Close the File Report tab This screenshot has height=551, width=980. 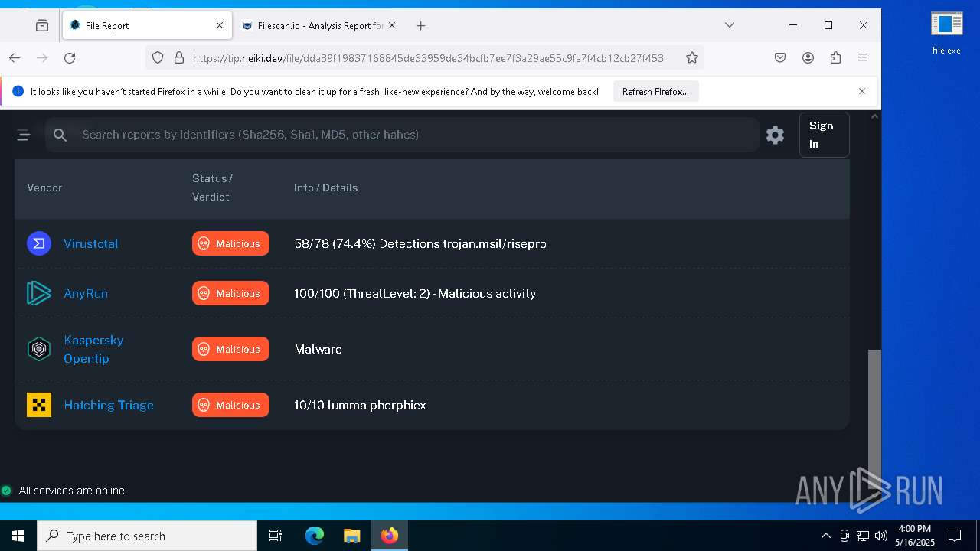point(220,25)
